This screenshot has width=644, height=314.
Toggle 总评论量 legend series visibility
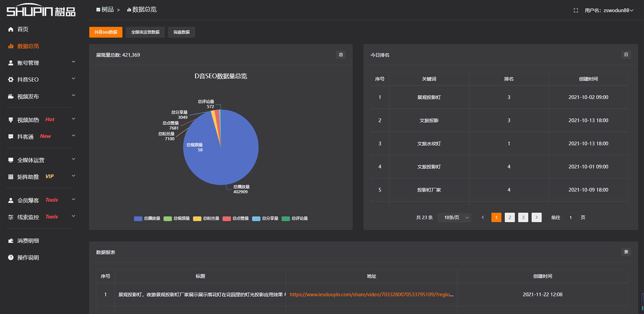(x=295, y=218)
